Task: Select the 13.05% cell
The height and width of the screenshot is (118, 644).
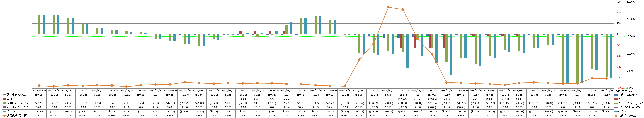Action: [x=374, y=116]
